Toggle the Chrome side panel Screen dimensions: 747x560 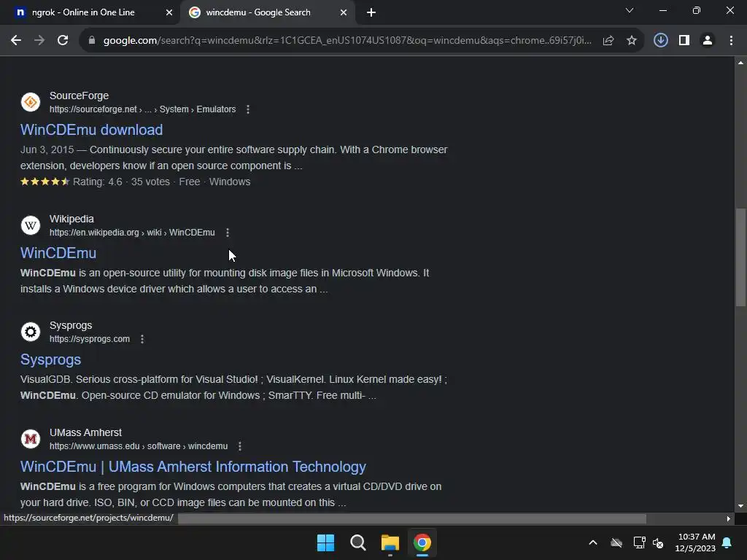coord(684,41)
